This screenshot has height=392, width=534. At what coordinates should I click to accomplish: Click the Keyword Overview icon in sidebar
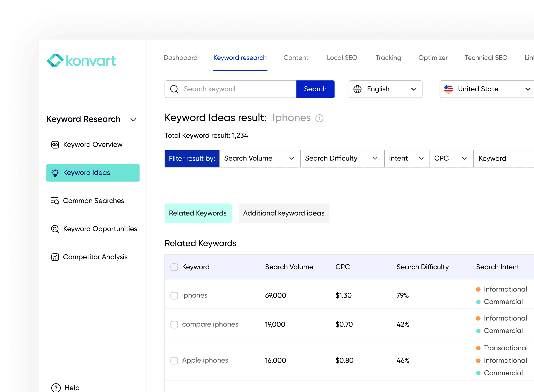point(55,145)
